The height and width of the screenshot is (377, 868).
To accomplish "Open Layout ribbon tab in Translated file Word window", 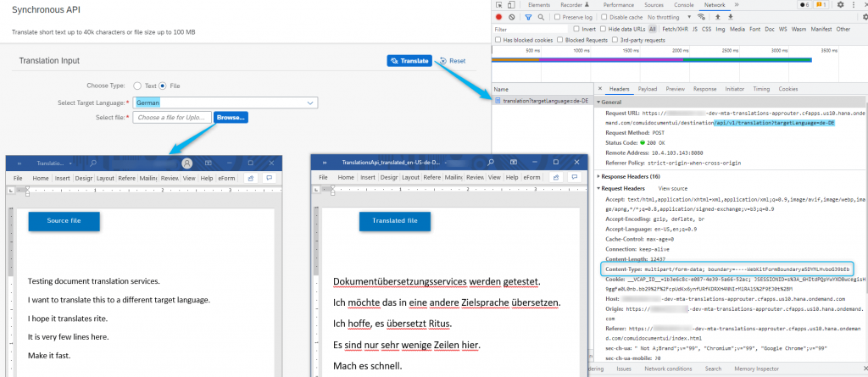I will (x=411, y=177).
